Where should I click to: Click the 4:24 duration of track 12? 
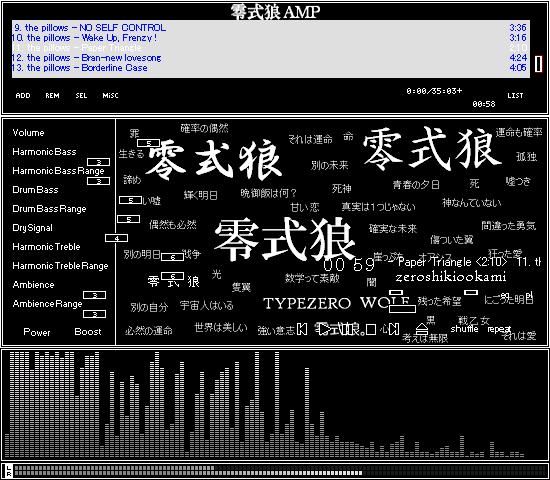coord(518,58)
